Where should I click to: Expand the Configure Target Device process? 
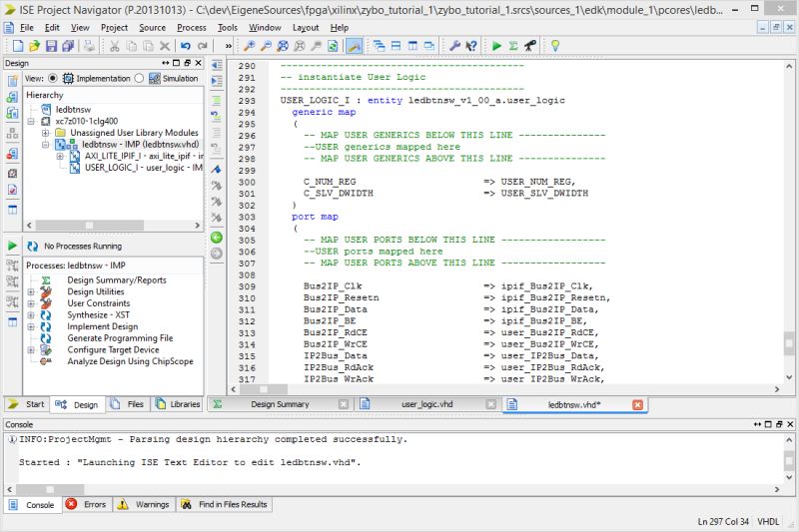(31, 350)
